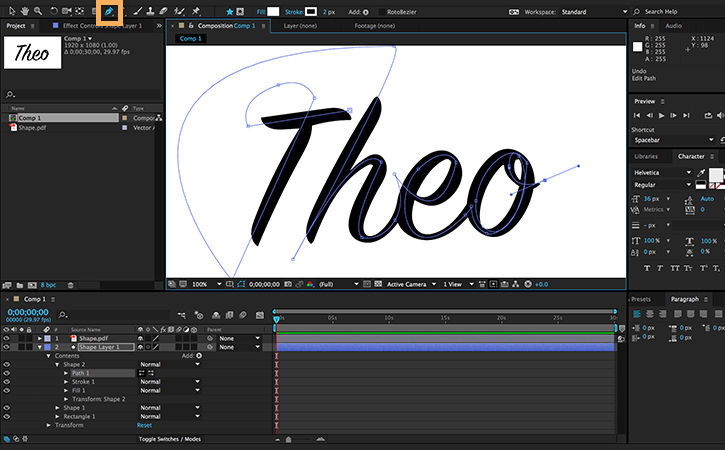The width and height of the screenshot is (725, 450).
Task: Click the Stroke color swatch in toolbar
Action: [x=311, y=12]
